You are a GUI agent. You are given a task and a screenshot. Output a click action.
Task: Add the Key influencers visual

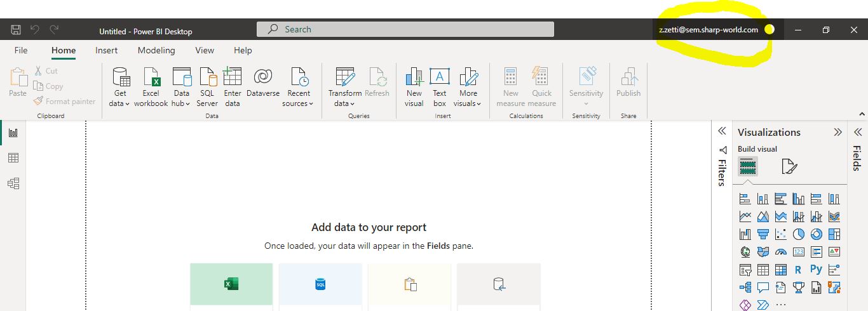pyautogui.click(x=834, y=270)
